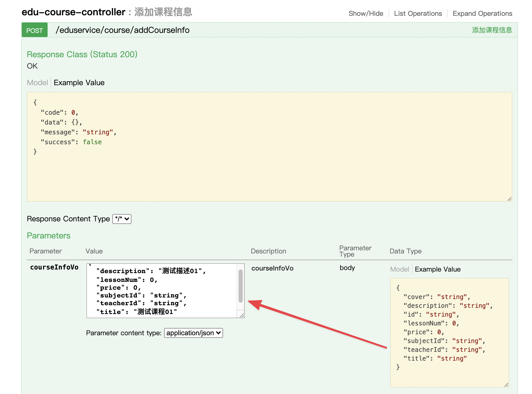Click the response example JSON box
The width and height of the screenshot is (532, 394).
(x=270, y=147)
